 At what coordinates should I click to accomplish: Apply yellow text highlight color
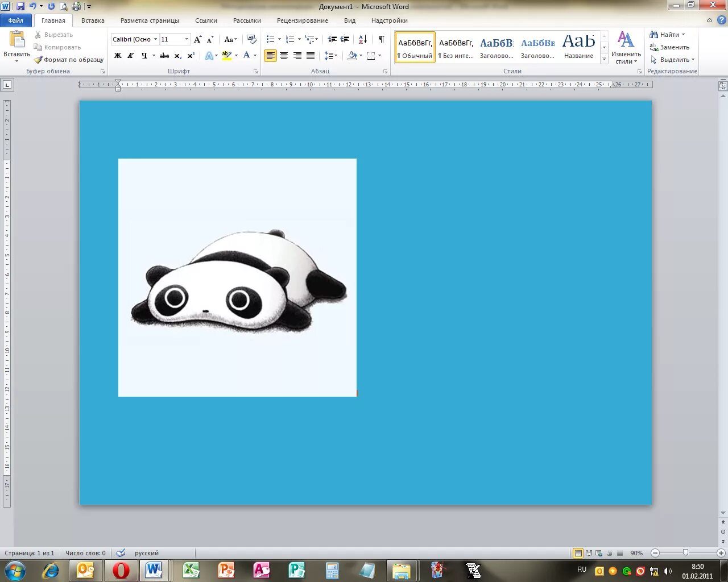pos(226,55)
